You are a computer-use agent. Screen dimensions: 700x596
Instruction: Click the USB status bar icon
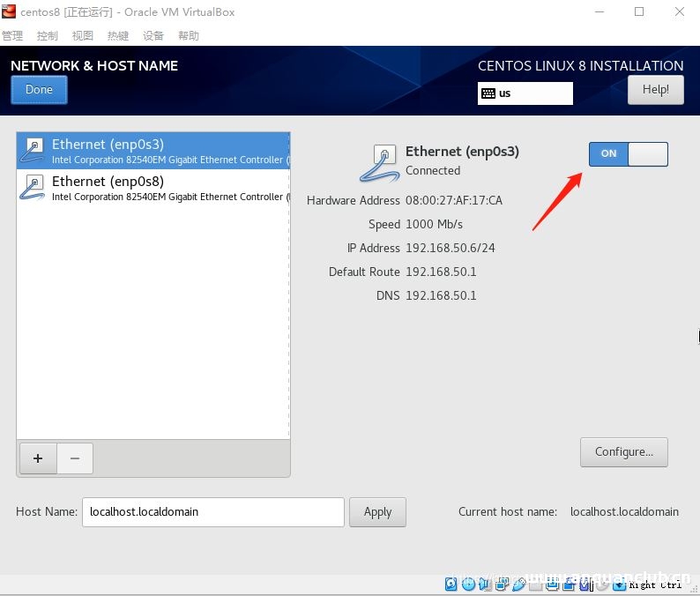click(x=519, y=584)
